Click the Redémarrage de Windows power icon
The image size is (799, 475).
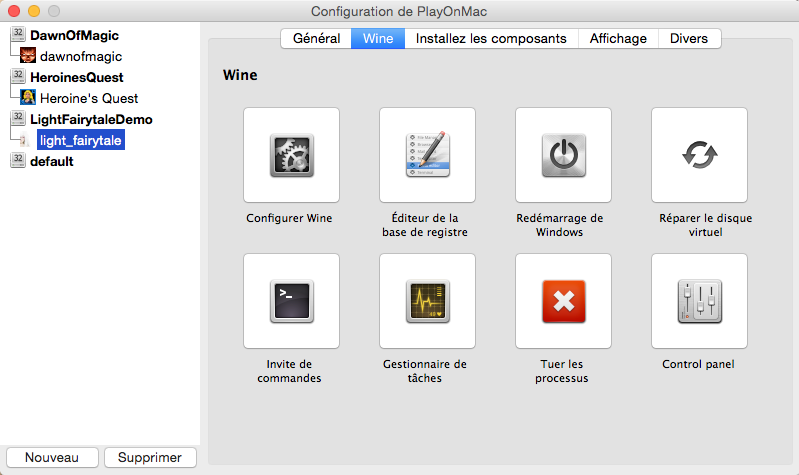coord(564,155)
